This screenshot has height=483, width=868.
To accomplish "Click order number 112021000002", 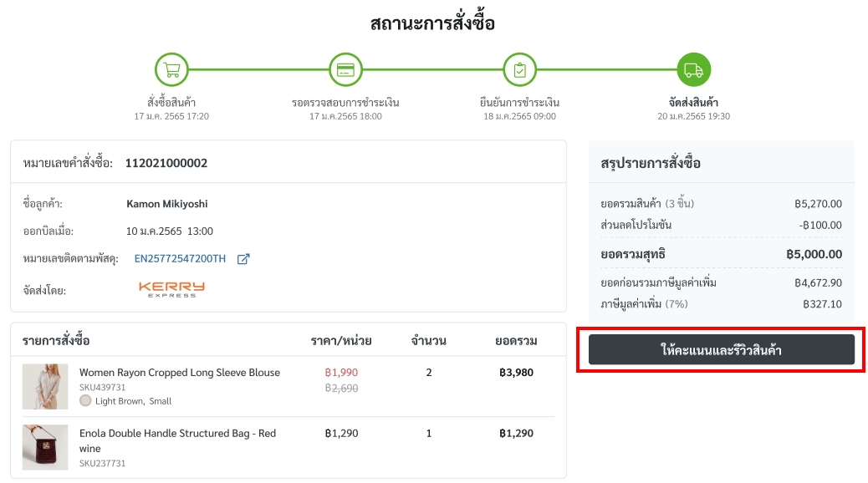I will 166,163.
